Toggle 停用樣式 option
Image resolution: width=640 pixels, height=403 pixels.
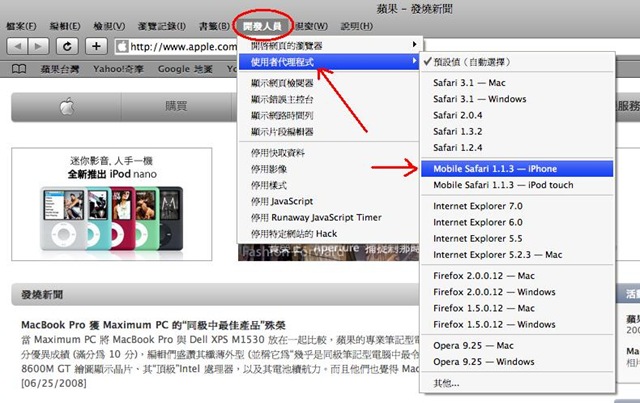[x=329, y=185]
